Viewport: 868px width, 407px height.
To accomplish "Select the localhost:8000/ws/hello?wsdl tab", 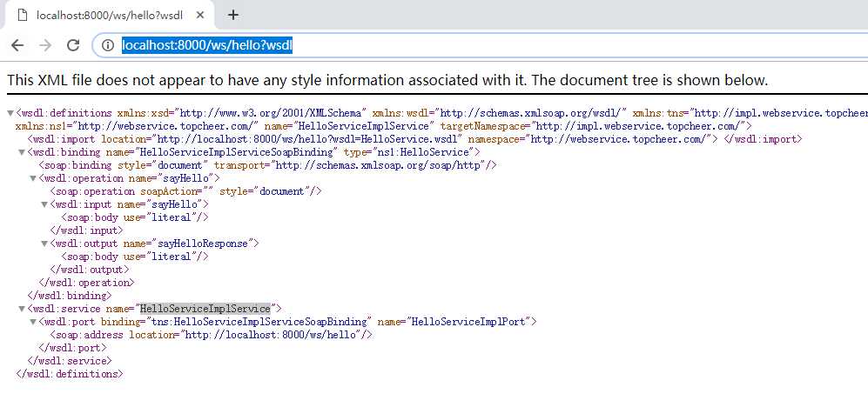I will (109, 15).
